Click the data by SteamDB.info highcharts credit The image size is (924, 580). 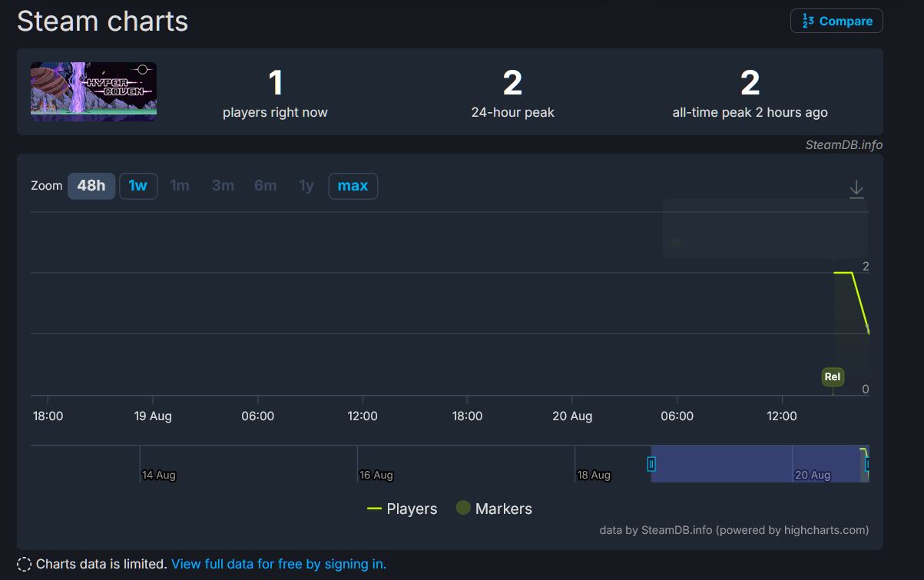[x=734, y=530]
